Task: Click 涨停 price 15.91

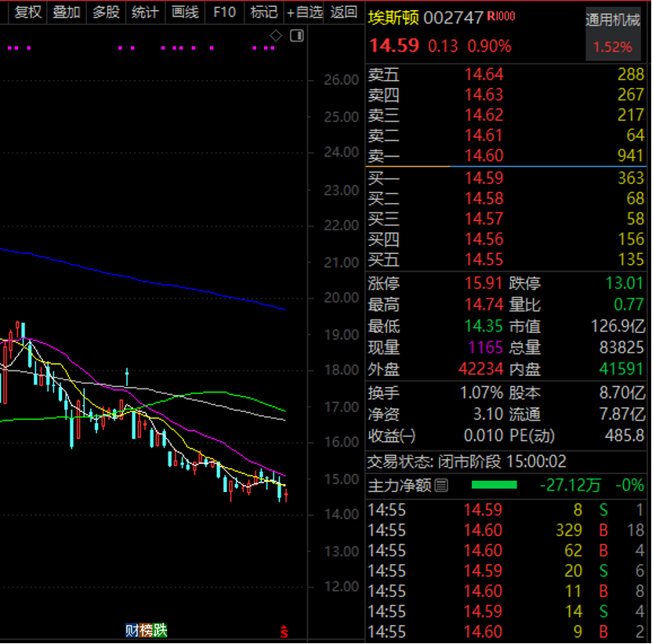Action: click(x=484, y=284)
